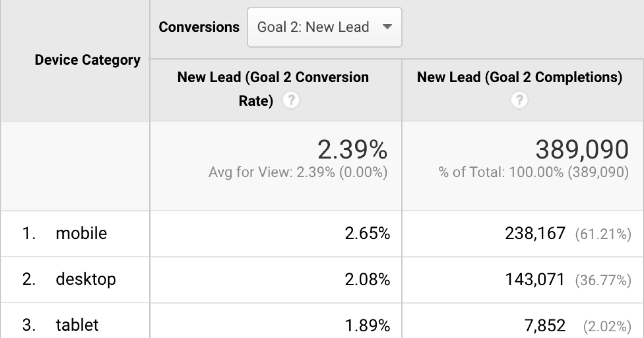Sort by New Lead Goal 2 Conversion Rate
The width and height of the screenshot is (644, 338).
273,89
